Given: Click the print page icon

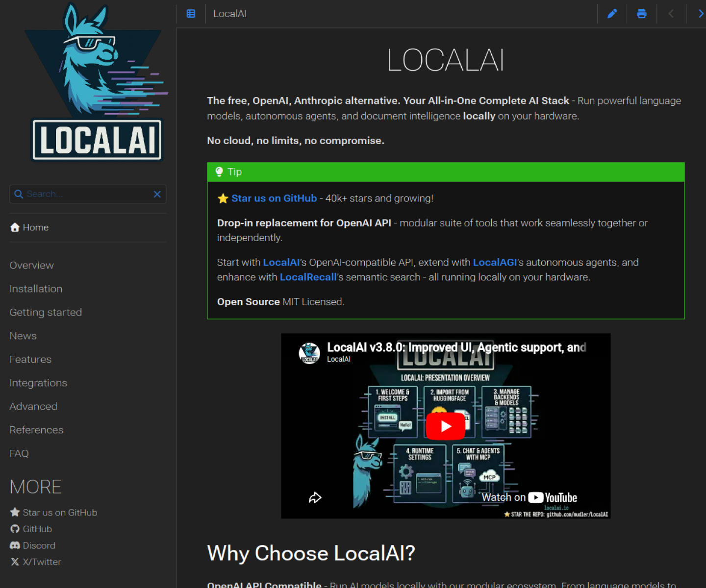Looking at the screenshot, I should [641, 14].
